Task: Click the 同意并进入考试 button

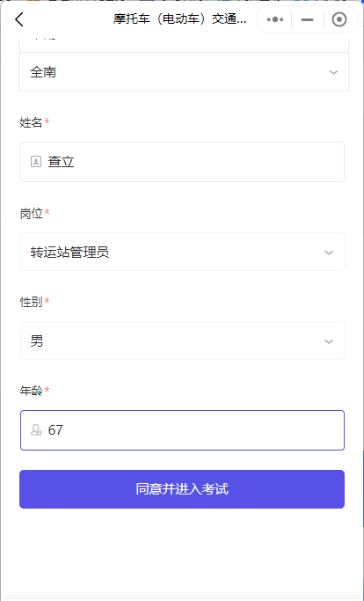Action: point(182,489)
